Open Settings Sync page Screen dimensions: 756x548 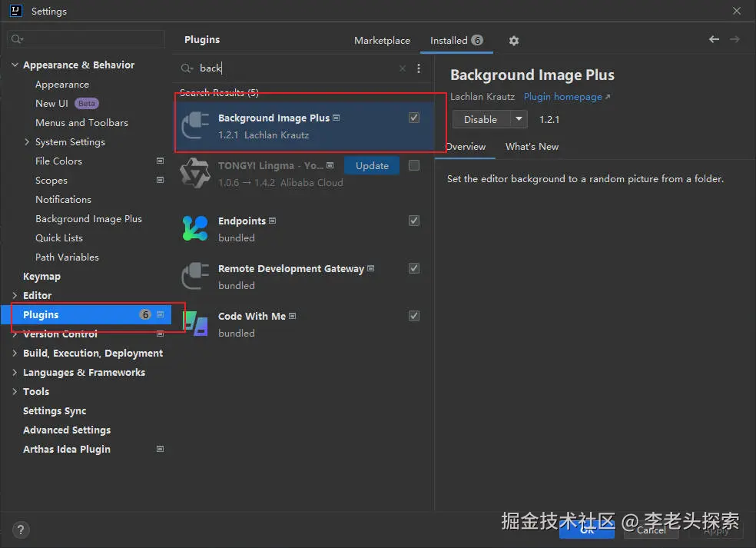point(55,411)
